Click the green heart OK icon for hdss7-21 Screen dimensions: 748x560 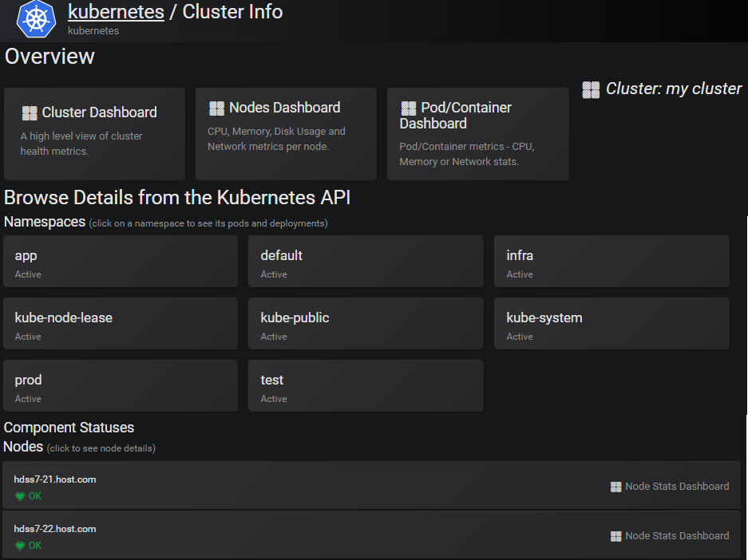pyautogui.click(x=20, y=496)
